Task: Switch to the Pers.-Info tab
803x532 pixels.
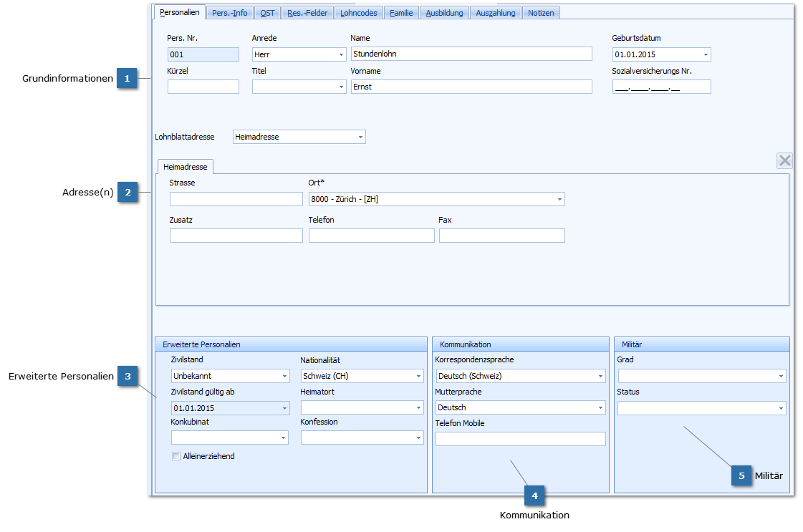Action: tap(229, 13)
